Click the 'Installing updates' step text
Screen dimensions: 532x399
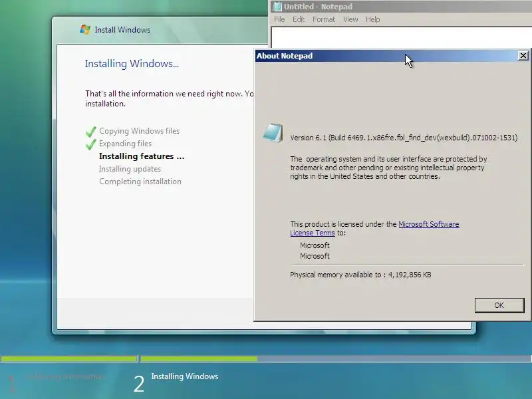pos(130,169)
